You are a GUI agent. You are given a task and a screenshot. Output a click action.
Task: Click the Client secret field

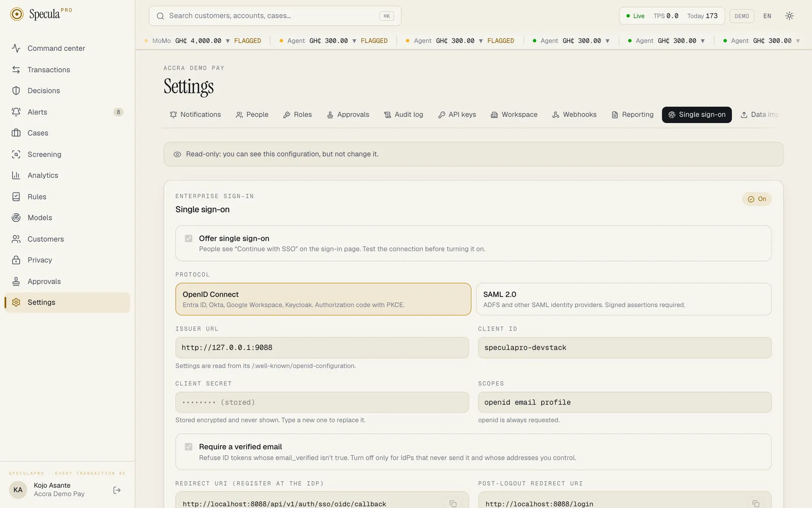point(322,402)
